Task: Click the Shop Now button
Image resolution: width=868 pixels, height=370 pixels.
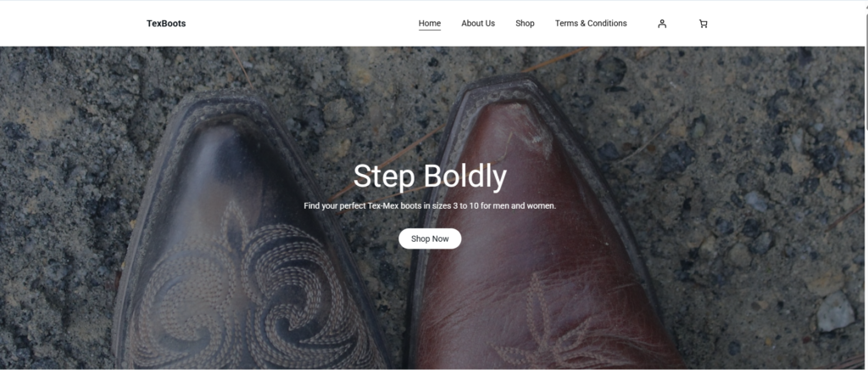Action: (430, 238)
